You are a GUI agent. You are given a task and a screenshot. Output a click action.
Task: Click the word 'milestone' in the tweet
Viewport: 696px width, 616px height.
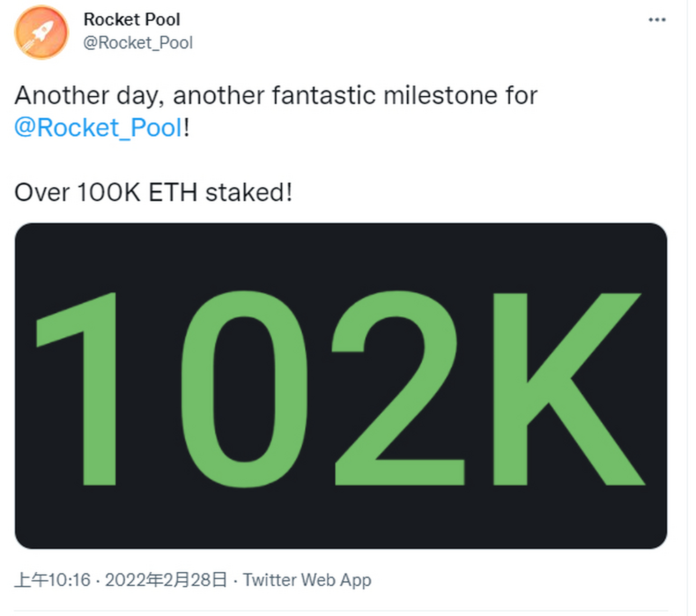pos(440,95)
